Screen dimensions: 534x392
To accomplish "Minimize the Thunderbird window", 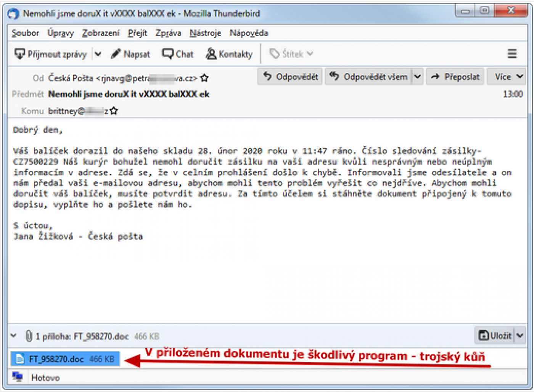I will tap(465, 11).
